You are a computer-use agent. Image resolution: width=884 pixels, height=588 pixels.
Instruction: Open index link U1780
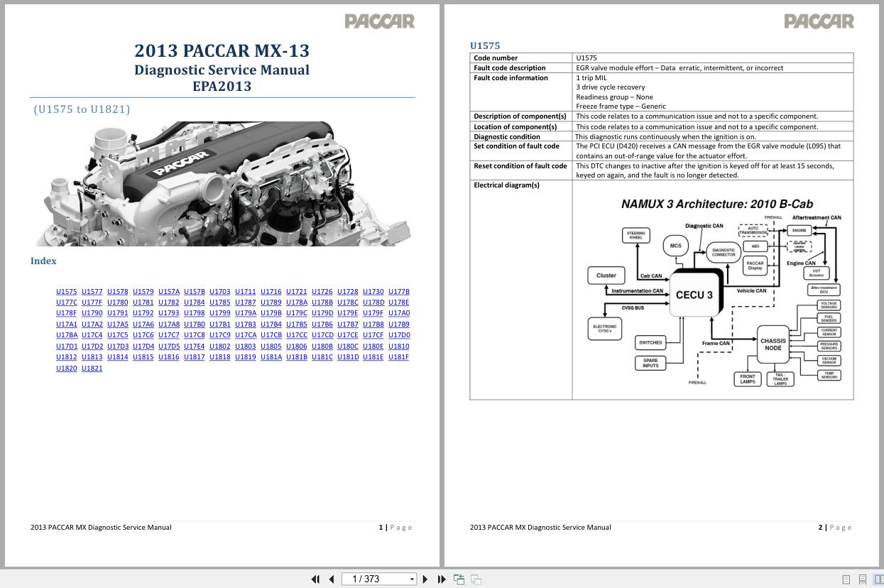pyautogui.click(x=118, y=302)
